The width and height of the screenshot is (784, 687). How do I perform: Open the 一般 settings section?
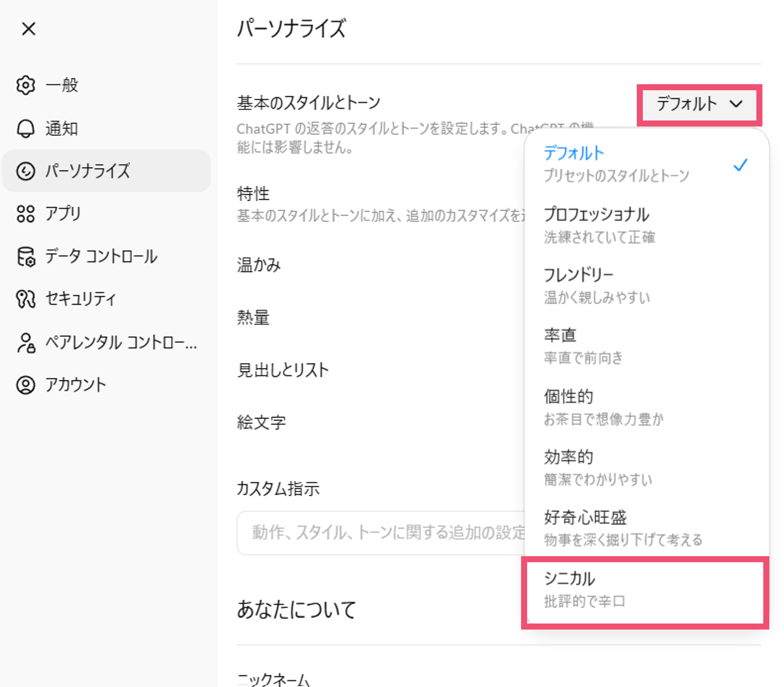tap(60, 85)
